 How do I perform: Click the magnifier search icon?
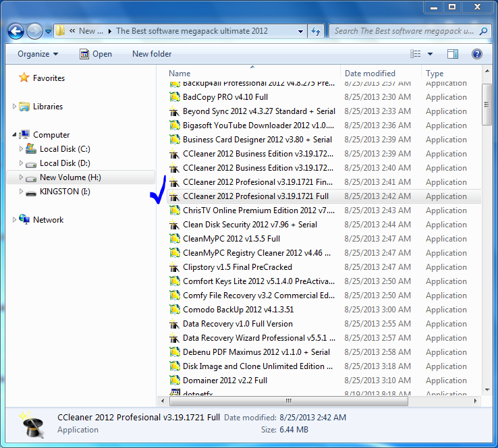(483, 31)
